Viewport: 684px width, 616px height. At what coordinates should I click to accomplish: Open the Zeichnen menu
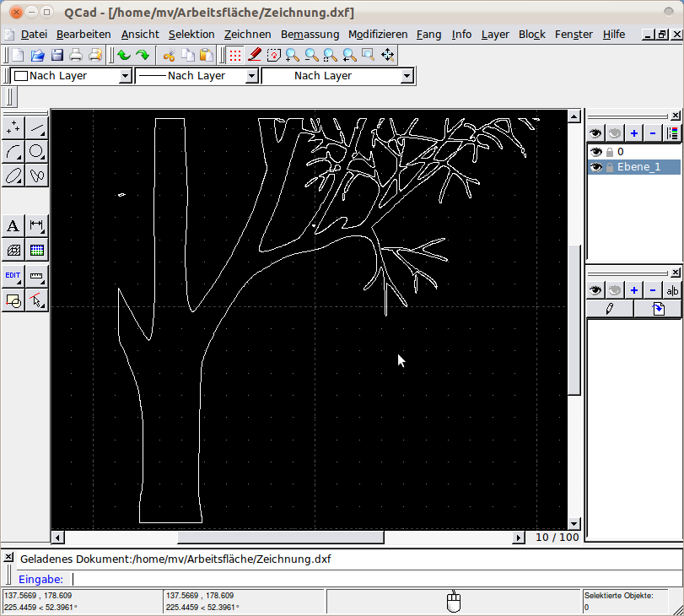click(x=247, y=35)
